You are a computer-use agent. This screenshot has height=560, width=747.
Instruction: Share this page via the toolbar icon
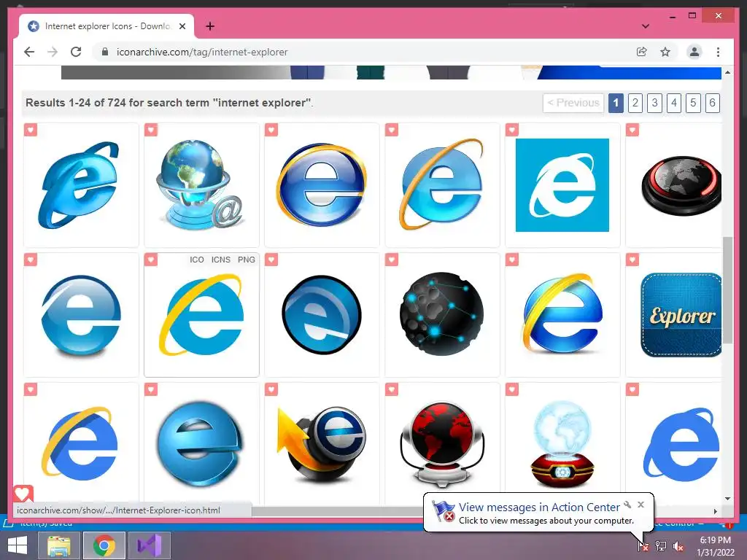pyautogui.click(x=642, y=52)
